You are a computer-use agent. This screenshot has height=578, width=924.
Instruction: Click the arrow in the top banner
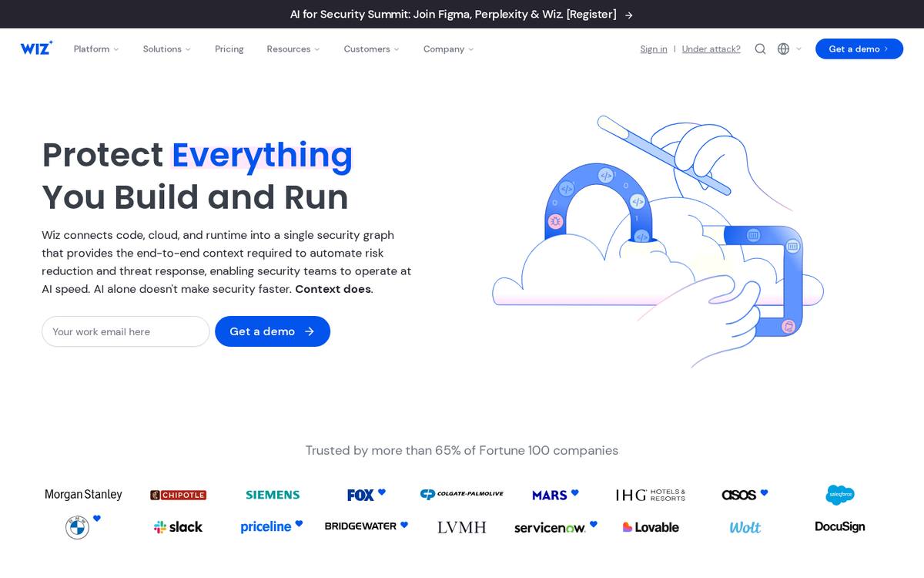[x=629, y=15]
